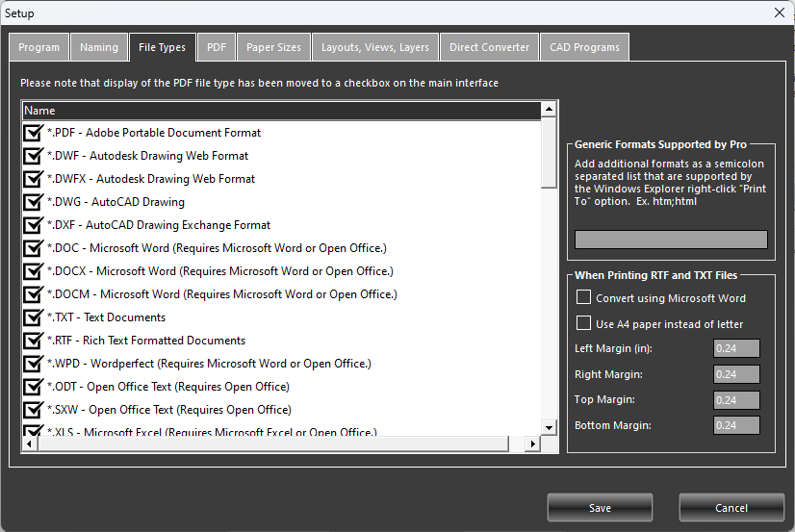This screenshot has height=532, width=795.
Task: Cancel the setup dialog
Action: point(731,508)
